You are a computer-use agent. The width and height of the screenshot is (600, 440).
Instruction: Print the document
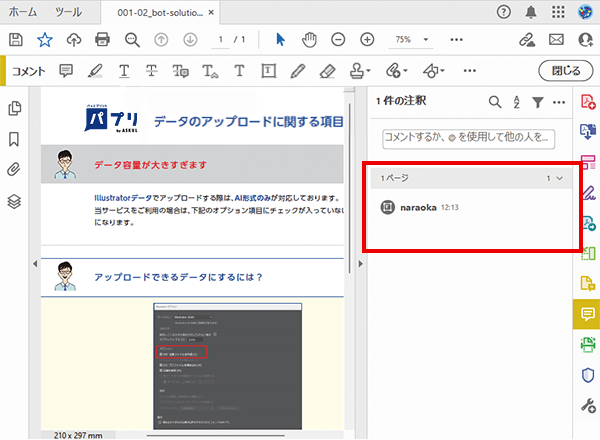[103, 39]
